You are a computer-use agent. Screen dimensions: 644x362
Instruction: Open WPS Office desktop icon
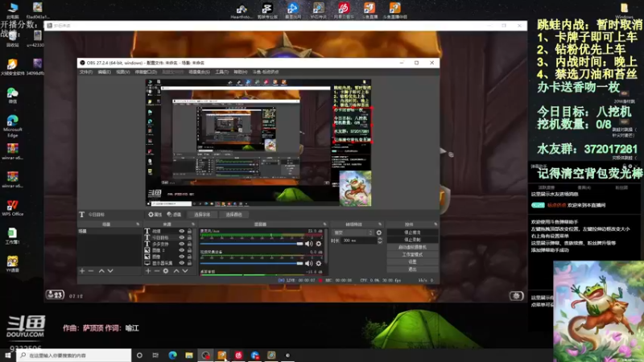13,208
